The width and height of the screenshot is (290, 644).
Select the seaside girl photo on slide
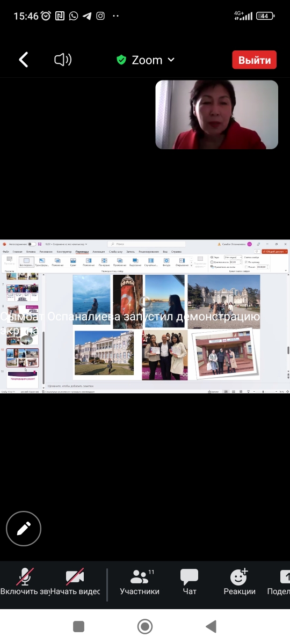click(91, 301)
